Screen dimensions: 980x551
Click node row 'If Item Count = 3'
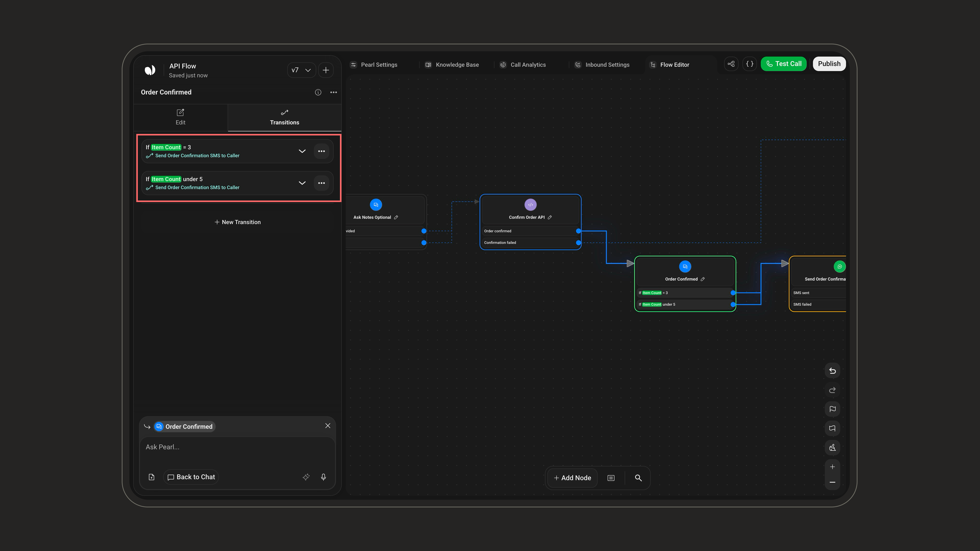coord(685,293)
